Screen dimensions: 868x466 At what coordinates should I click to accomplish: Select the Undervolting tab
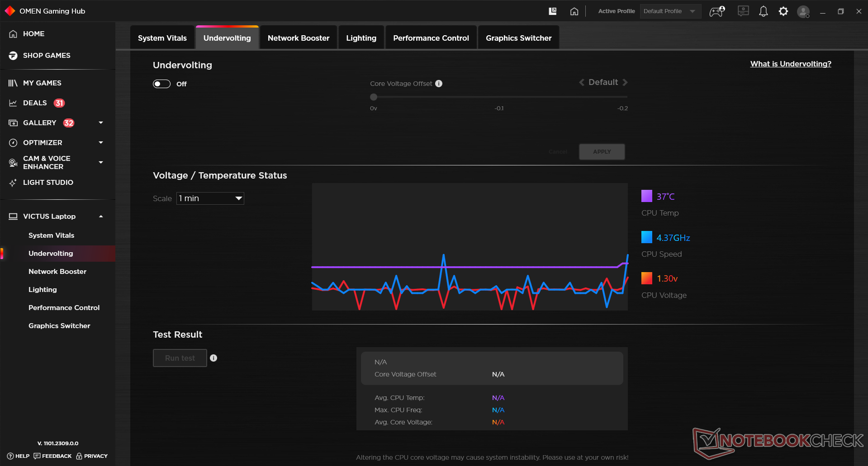(227, 38)
